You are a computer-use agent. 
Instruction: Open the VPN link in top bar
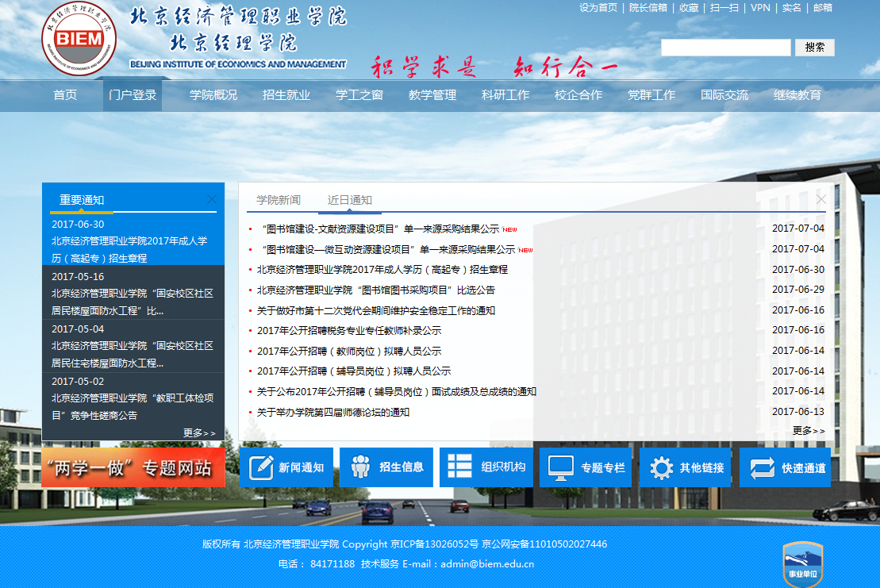760,8
